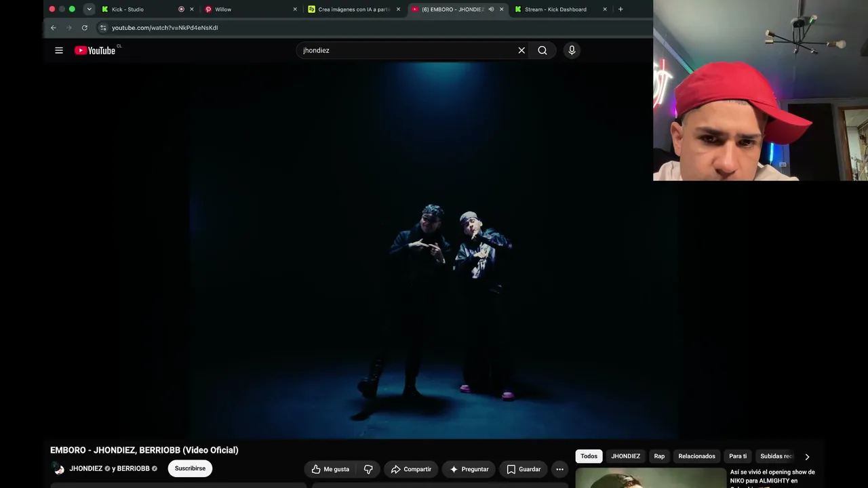The height and width of the screenshot is (488, 868).
Task: Switch to Stream - Kick Dashboard tab
Action: pos(560,9)
